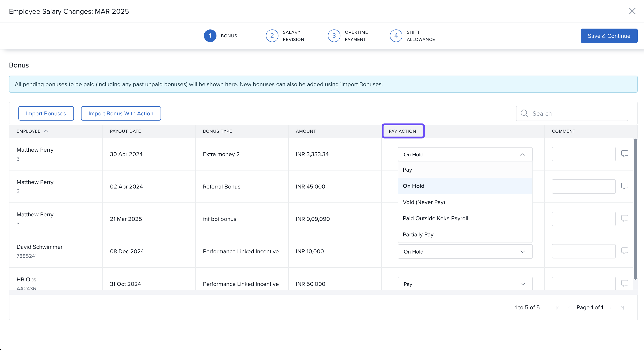Click comment icon for David Schwimmer row
Image resolution: width=644 pixels, height=350 pixels.
[624, 251]
